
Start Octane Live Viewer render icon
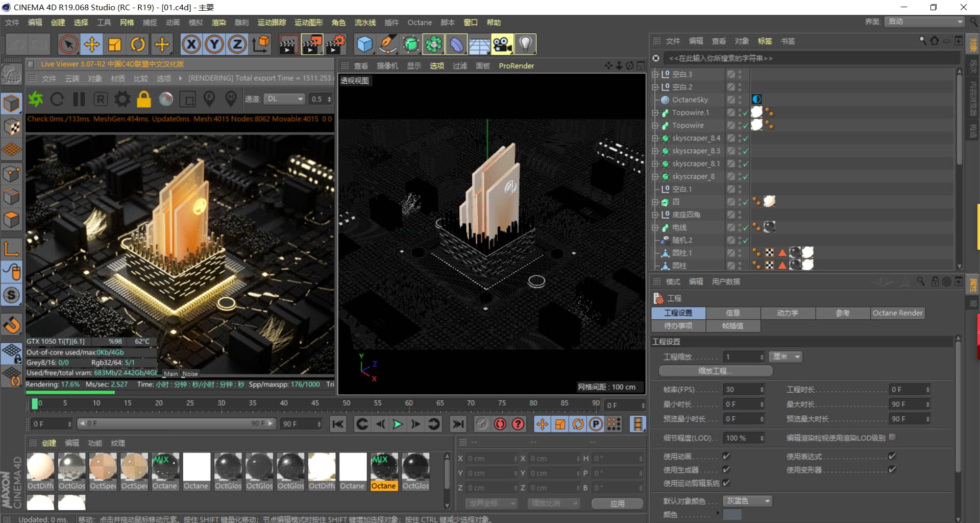pyautogui.click(x=36, y=99)
